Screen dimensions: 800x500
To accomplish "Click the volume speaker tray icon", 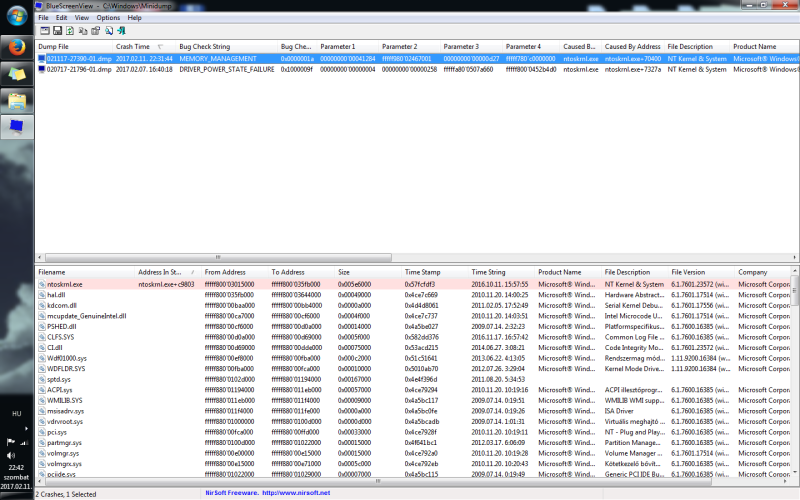I will pos(11,455).
